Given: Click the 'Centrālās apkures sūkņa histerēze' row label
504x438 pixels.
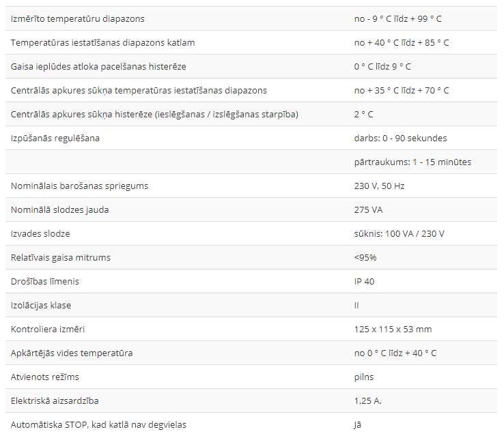Looking at the screenshot, I should click(x=154, y=114).
